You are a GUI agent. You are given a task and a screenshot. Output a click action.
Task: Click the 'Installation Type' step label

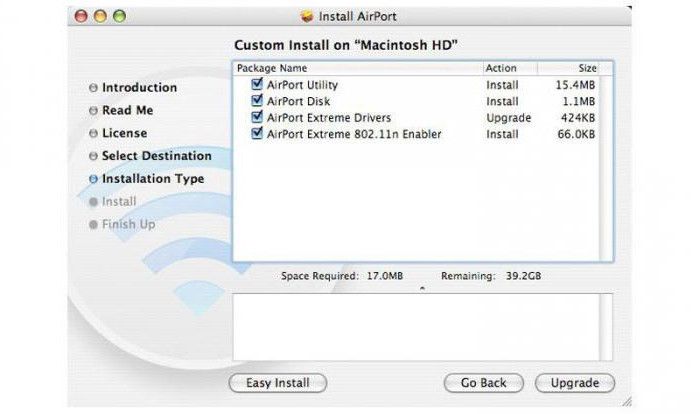click(153, 179)
